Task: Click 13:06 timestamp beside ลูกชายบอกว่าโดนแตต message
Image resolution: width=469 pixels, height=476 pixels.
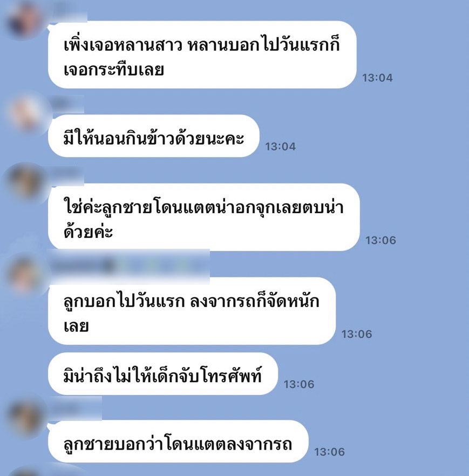Action: tap(329, 452)
